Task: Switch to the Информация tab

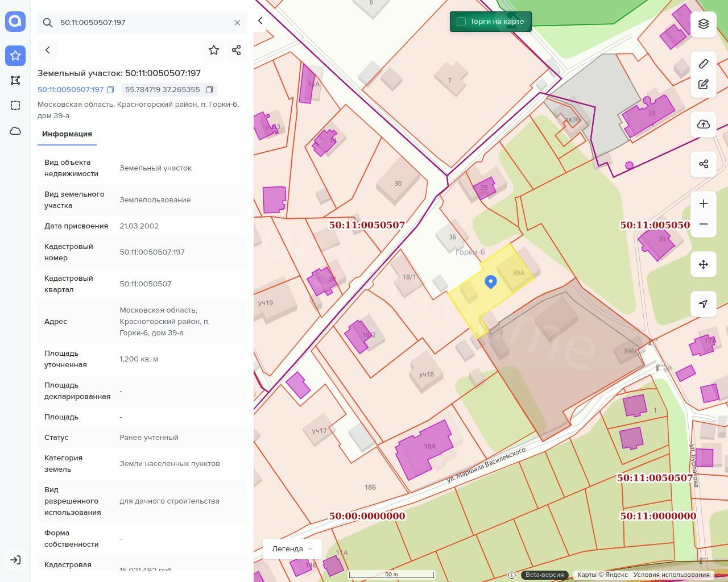Action: coord(67,134)
